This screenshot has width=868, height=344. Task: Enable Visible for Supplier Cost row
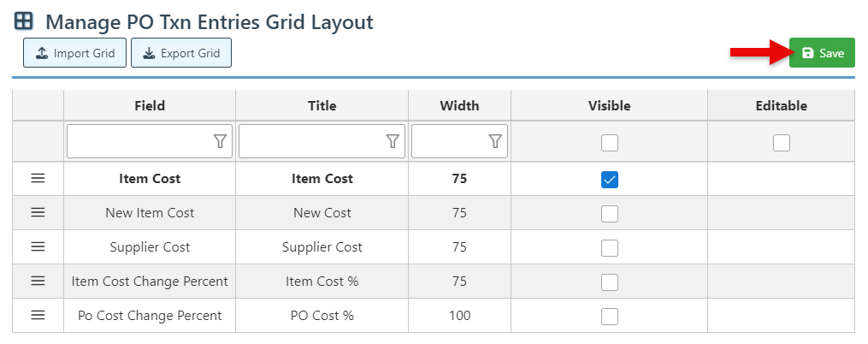point(609,247)
